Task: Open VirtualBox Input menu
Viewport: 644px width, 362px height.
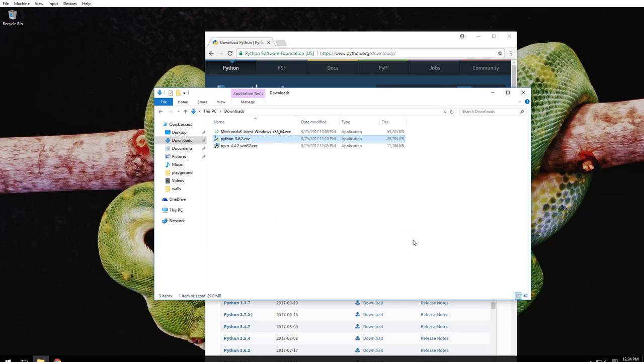Action: [x=53, y=4]
